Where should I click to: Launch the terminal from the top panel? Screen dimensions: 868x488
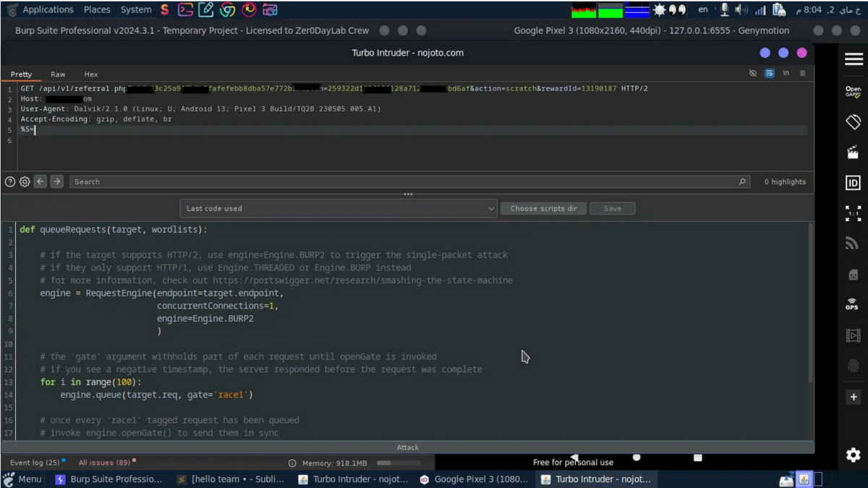(x=186, y=10)
